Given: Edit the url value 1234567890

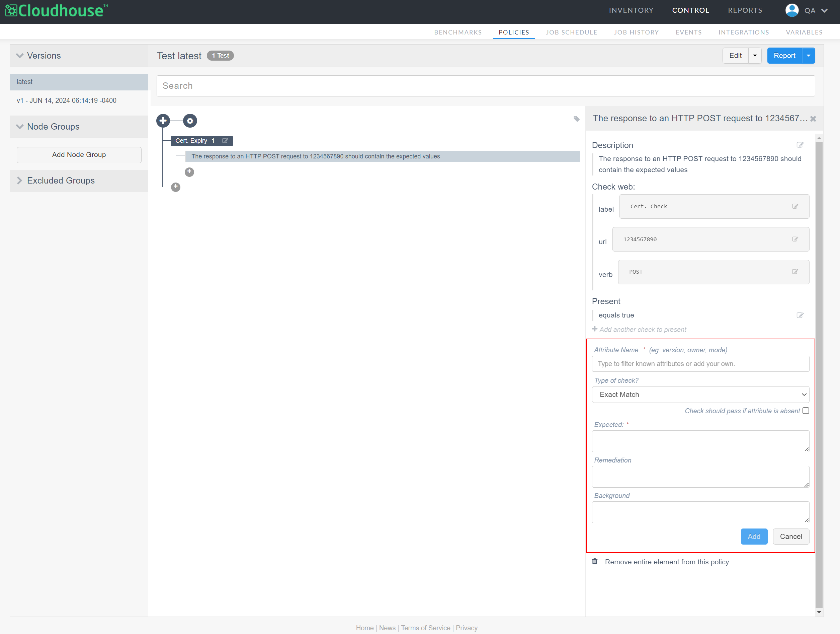Looking at the screenshot, I should point(795,239).
